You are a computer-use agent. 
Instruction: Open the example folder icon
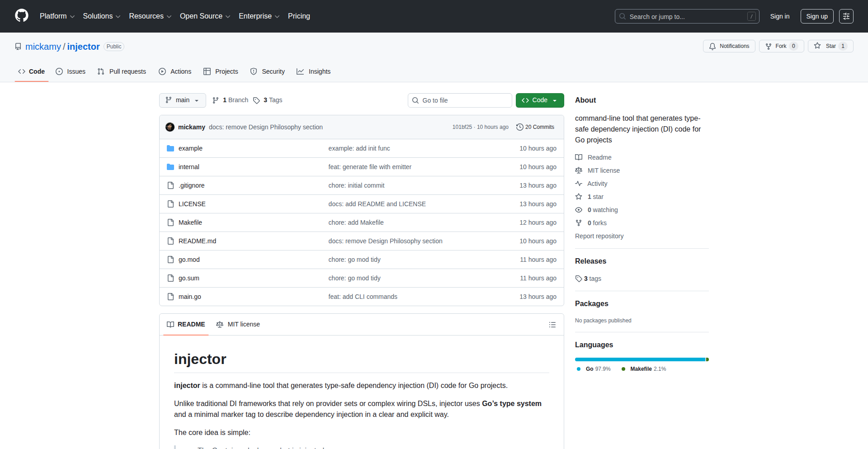click(170, 148)
